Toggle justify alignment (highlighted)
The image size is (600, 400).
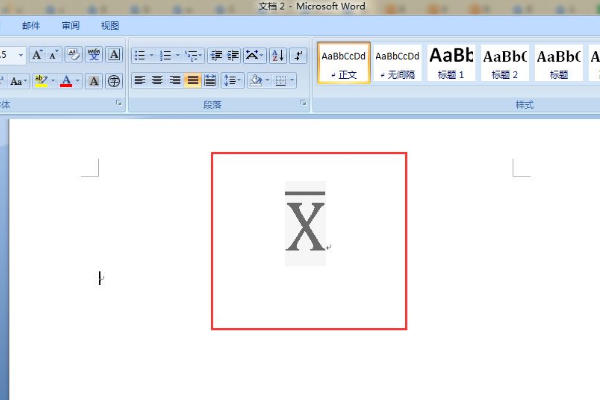(x=192, y=80)
